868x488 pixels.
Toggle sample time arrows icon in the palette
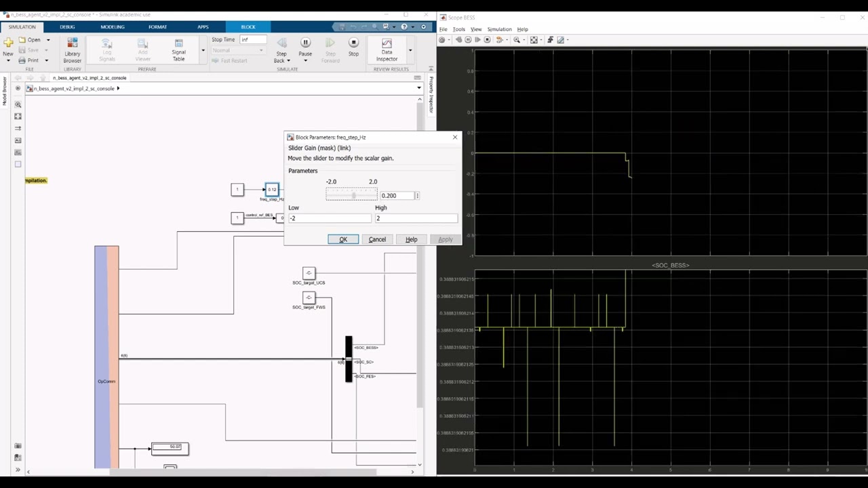[18, 128]
